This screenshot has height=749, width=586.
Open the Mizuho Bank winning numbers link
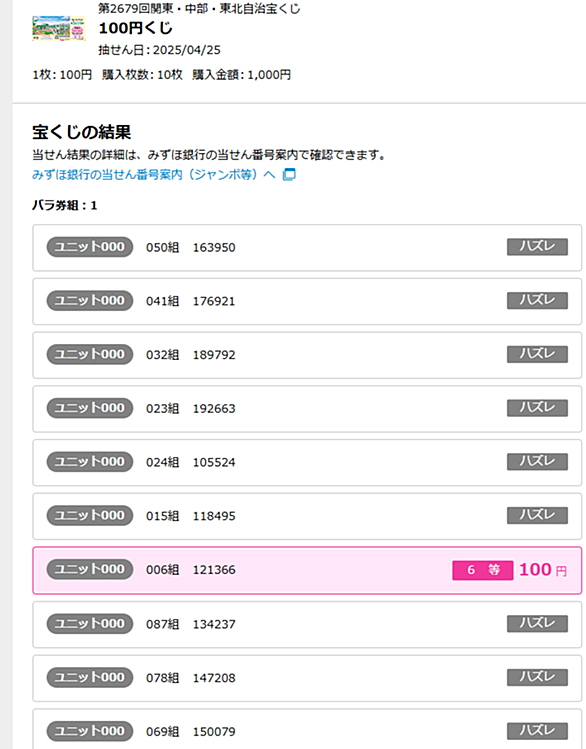pyautogui.click(x=154, y=175)
